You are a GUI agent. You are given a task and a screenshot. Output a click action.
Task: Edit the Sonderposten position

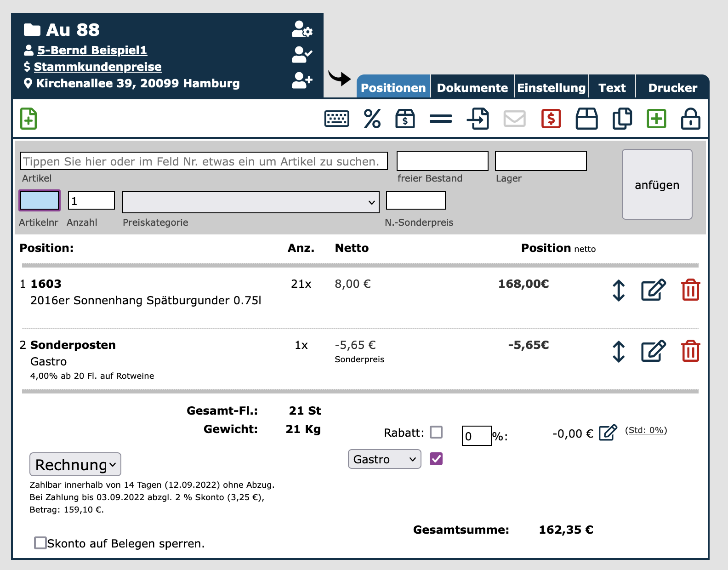(x=653, y=351)
